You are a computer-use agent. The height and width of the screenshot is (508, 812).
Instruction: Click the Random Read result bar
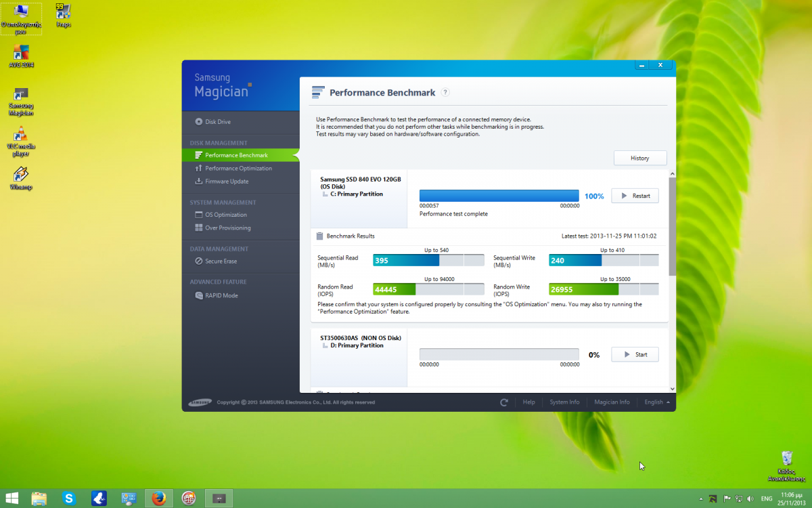(x=428, y=289)
